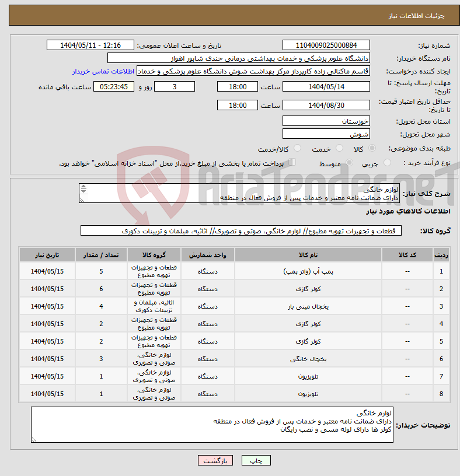This screenshot has height=476, width=460.
Task: Click کولر گازی in row 2
Action: [308, 289]
